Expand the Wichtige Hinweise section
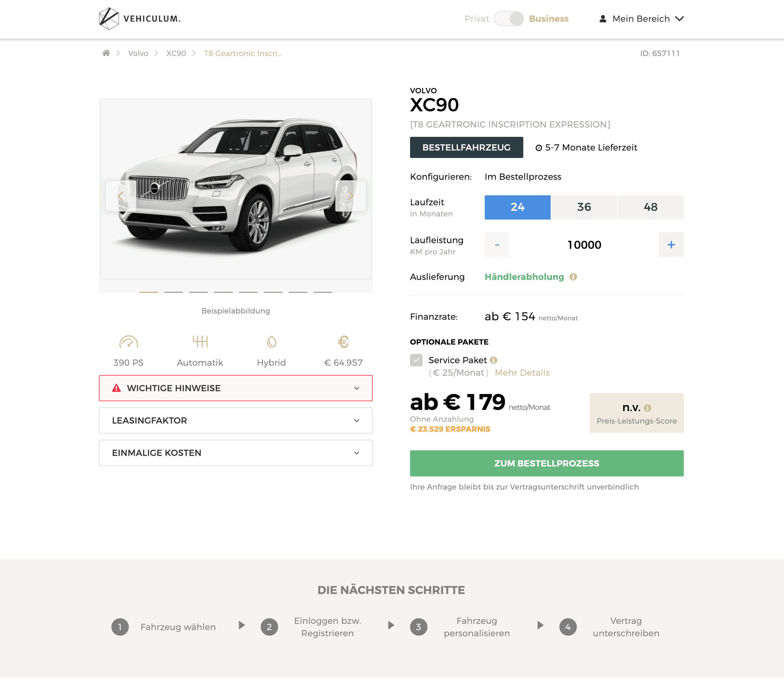 pos(236,388)
